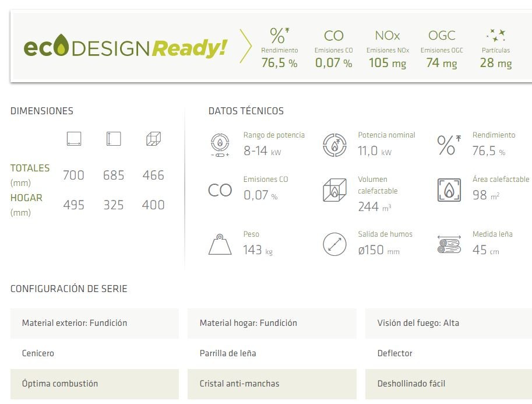532x404 pixels.
Task: Click the HOGAR width value 495
Action: [x=73, y=205]
